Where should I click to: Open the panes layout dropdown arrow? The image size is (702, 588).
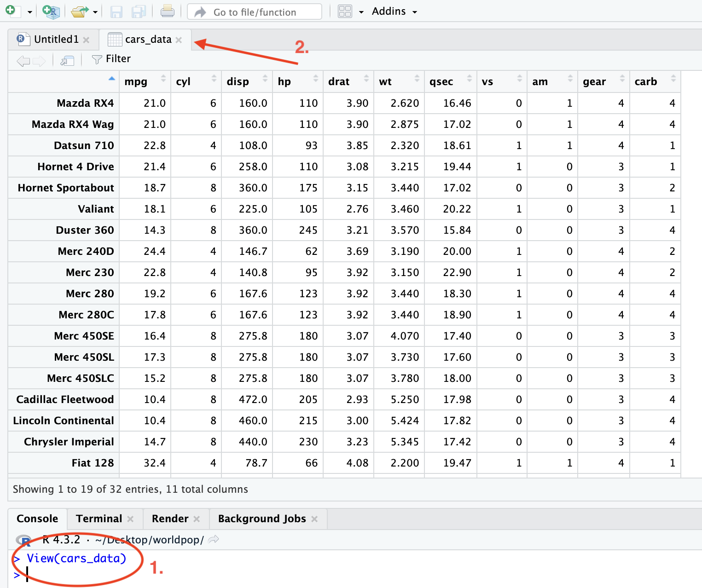tap(361, 12)
